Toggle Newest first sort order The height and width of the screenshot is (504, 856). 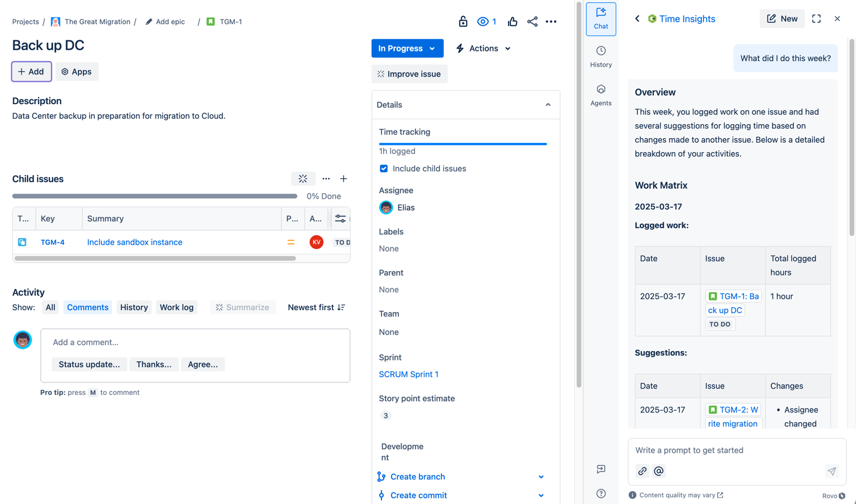[x=316, y=307]
